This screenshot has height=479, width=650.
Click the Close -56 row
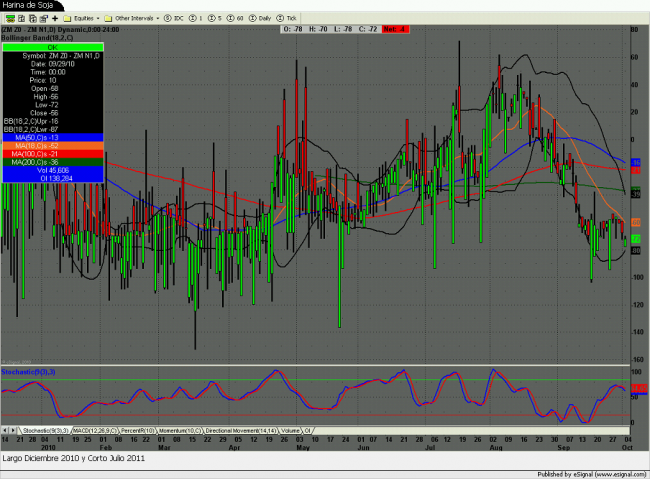53,113
